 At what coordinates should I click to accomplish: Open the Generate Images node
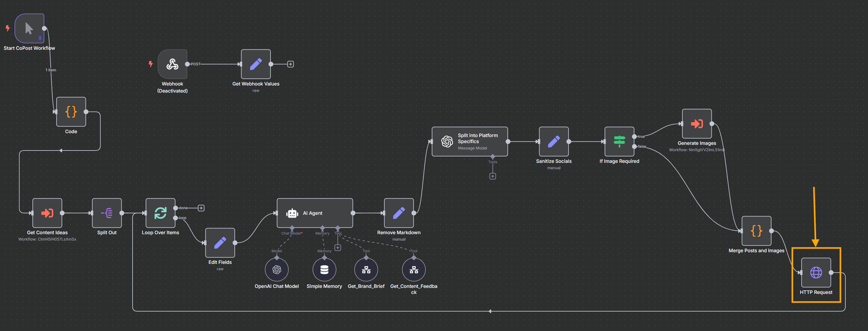tap(697, 124)
